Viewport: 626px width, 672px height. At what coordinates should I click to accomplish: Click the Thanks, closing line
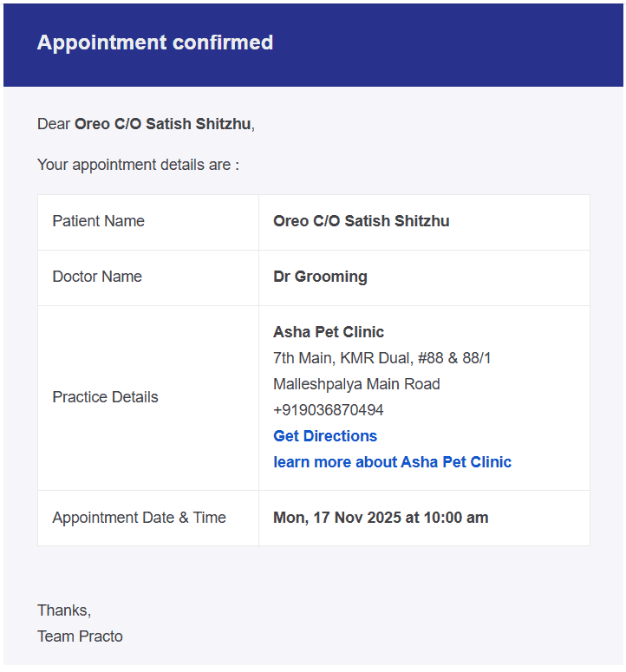click(64, 610)
